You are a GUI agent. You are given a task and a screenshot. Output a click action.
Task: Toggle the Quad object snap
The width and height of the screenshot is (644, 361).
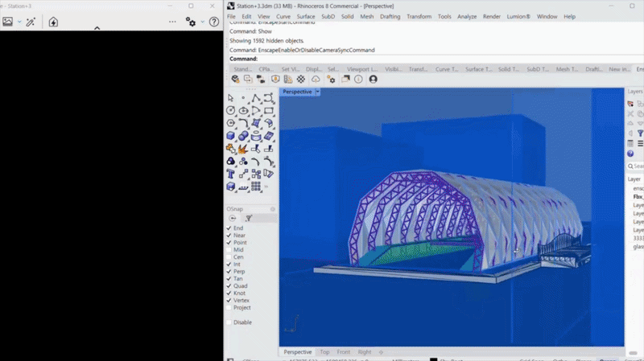coord(229,286)
